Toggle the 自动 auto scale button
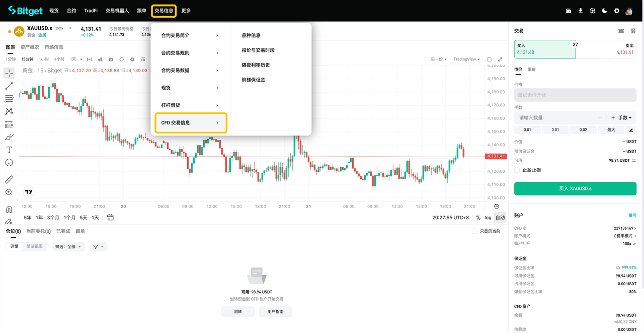 500,218
